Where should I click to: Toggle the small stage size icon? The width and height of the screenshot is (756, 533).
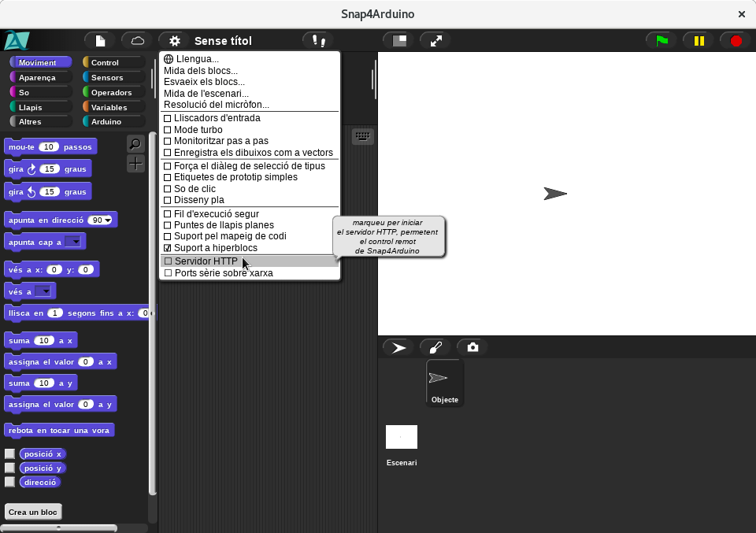[399, 41]
